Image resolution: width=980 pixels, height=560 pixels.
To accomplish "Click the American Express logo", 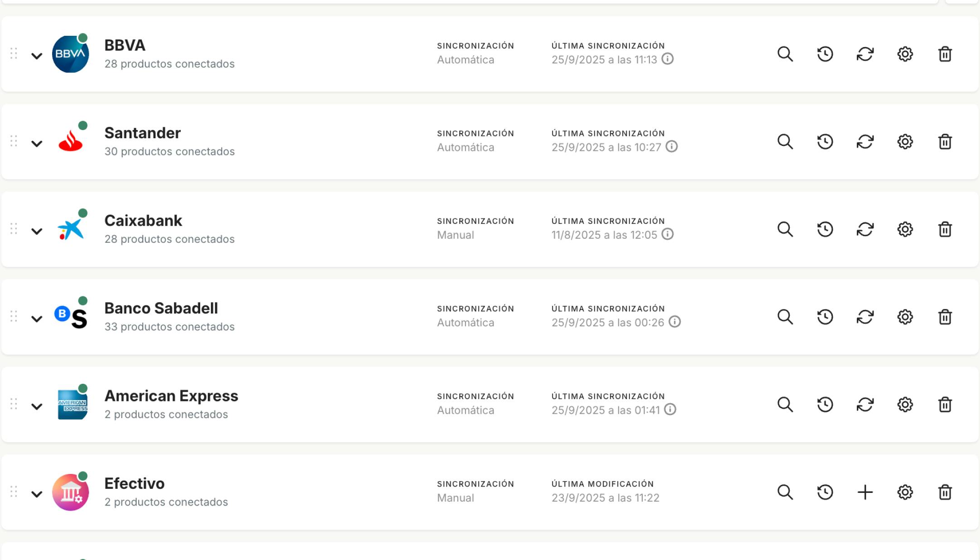I will [x=72, y=404].
